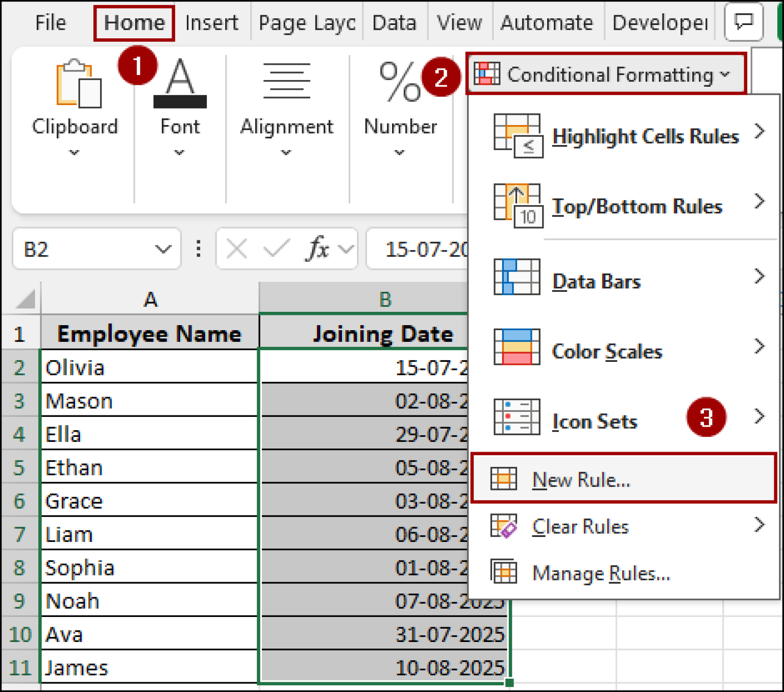Open the Conditional Formatting dropdown arrow

coord(725,74)
